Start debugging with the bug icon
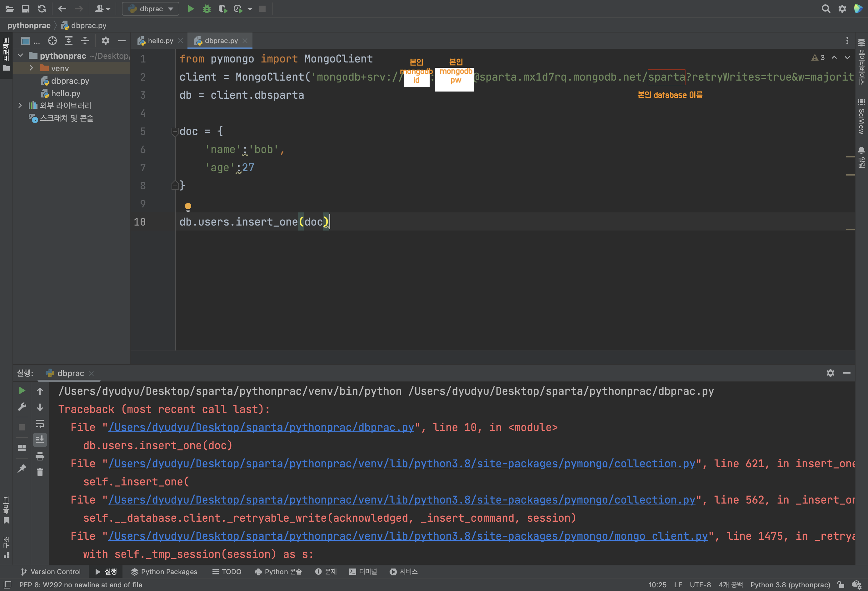 (207, 8)
